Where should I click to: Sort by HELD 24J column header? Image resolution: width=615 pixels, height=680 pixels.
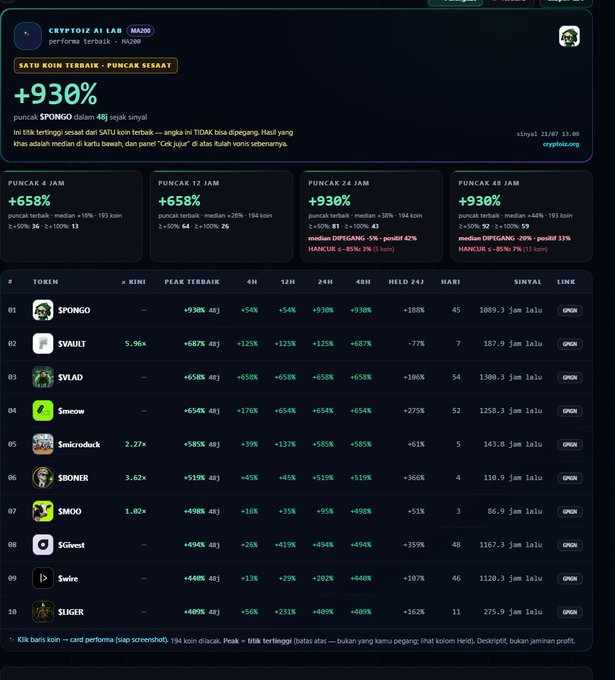pos(406,282)
